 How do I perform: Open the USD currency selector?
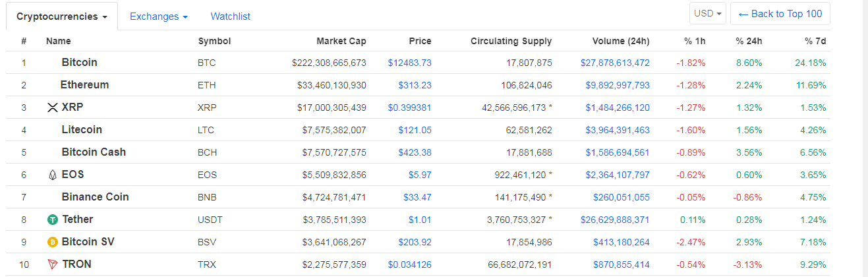(709, 14)
